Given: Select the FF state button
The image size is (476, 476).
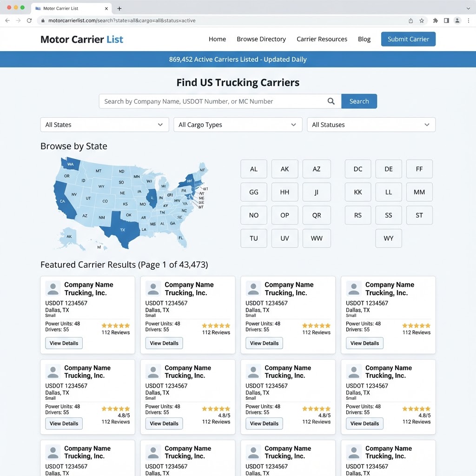Looking at the screenshot, I should point(419,169).
